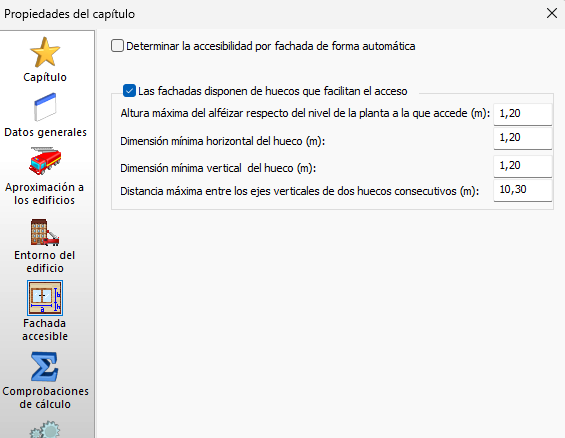Click the Fachada accesible window icon

45,298
